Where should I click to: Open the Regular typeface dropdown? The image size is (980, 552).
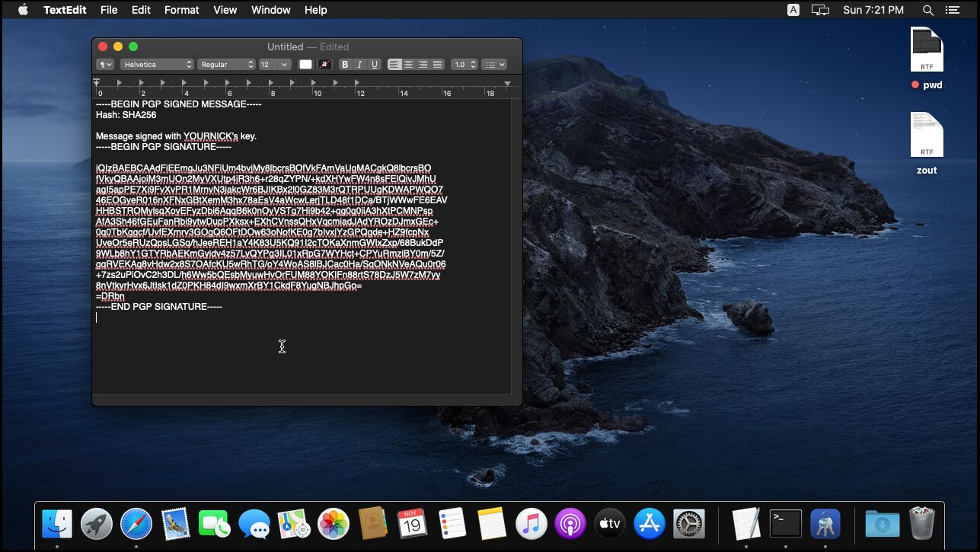pos(226,65)
